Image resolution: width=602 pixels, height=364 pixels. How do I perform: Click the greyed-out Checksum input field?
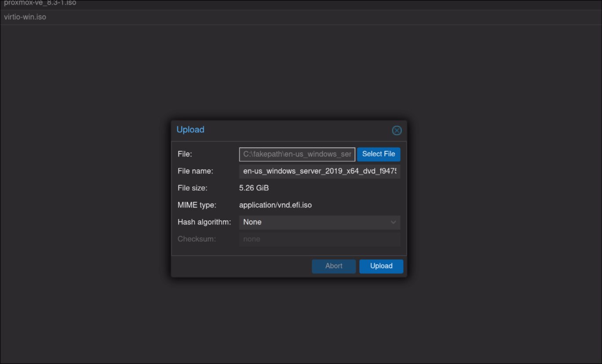click(x=319, y=239)
